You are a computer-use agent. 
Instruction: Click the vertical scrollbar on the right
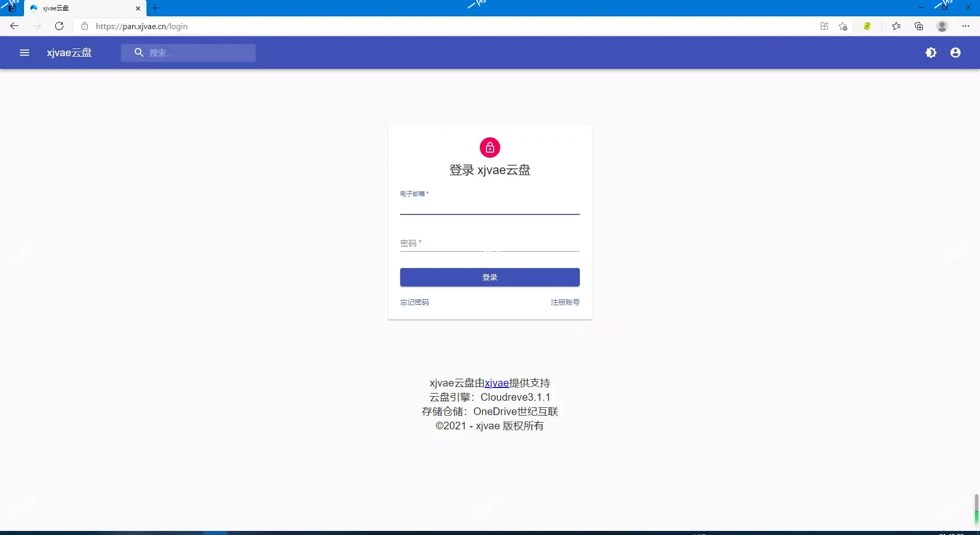(x=975, y=508)
